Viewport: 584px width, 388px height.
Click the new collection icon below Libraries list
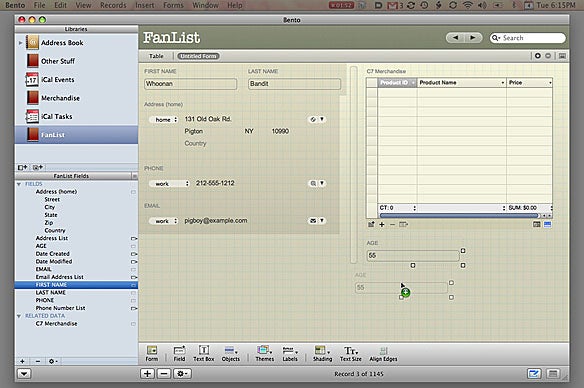pyautogui.click(x=38, y=167)
